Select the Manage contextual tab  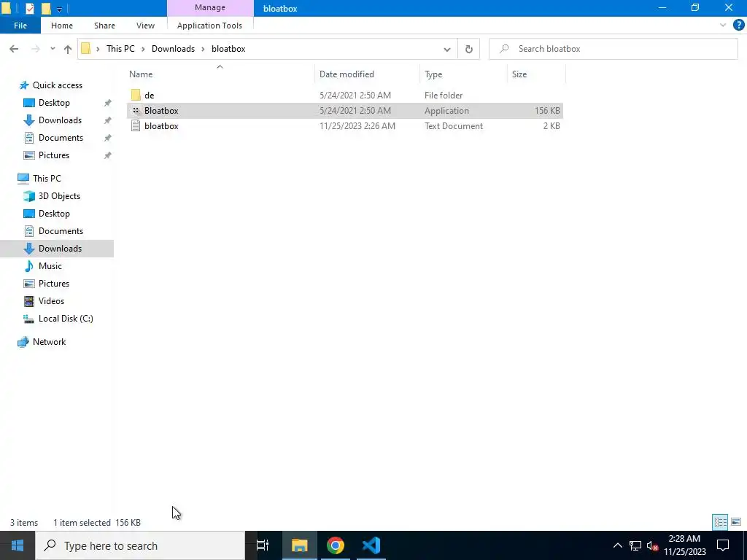click(x=210, y=7)
